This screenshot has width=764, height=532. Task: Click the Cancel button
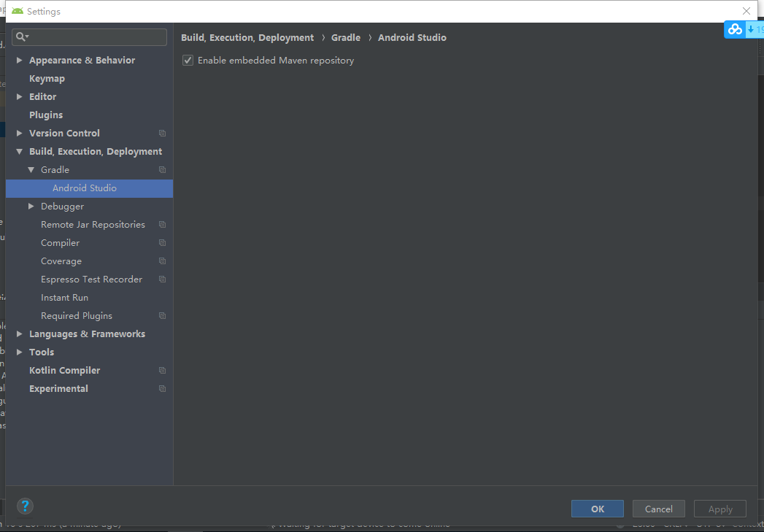(x=659, y=509)
